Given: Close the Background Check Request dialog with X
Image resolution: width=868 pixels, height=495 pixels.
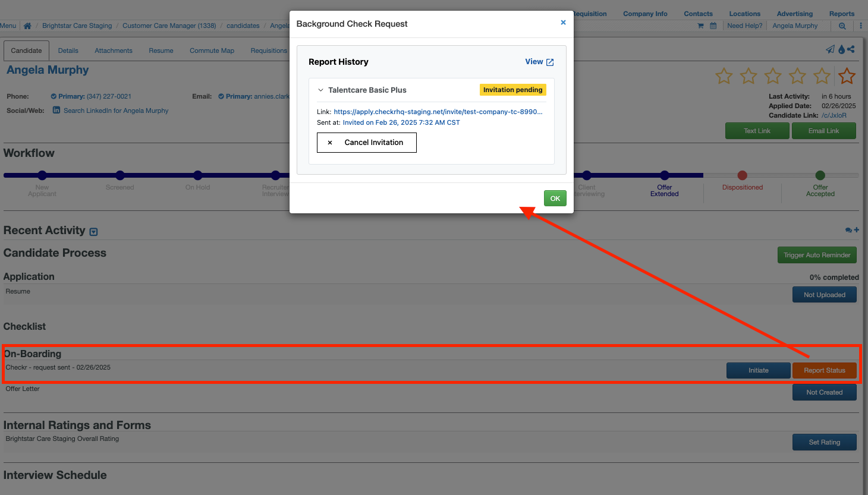Looking at the screenshot, I should coord(563,23).
